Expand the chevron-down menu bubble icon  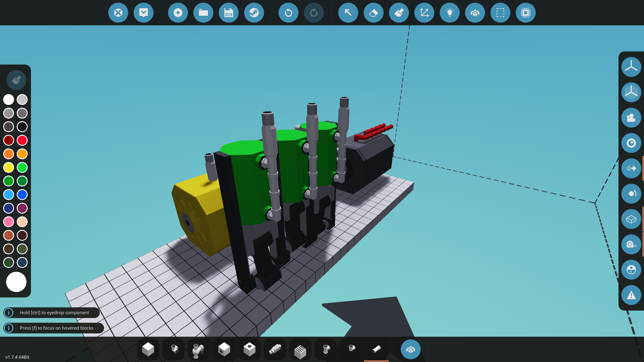(x=144, y=13)
